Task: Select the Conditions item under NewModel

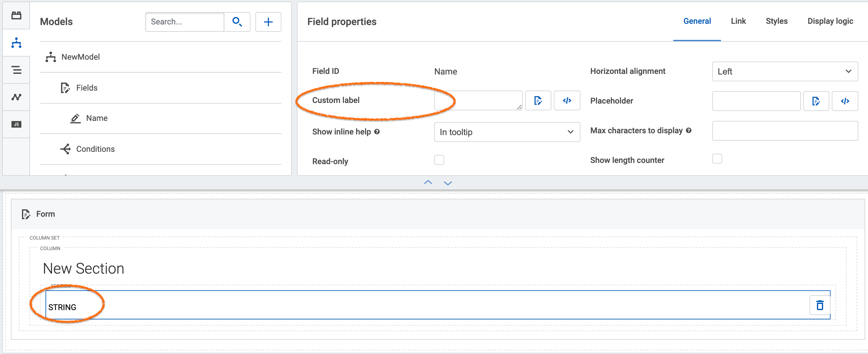Action: [x=95, y=149]
